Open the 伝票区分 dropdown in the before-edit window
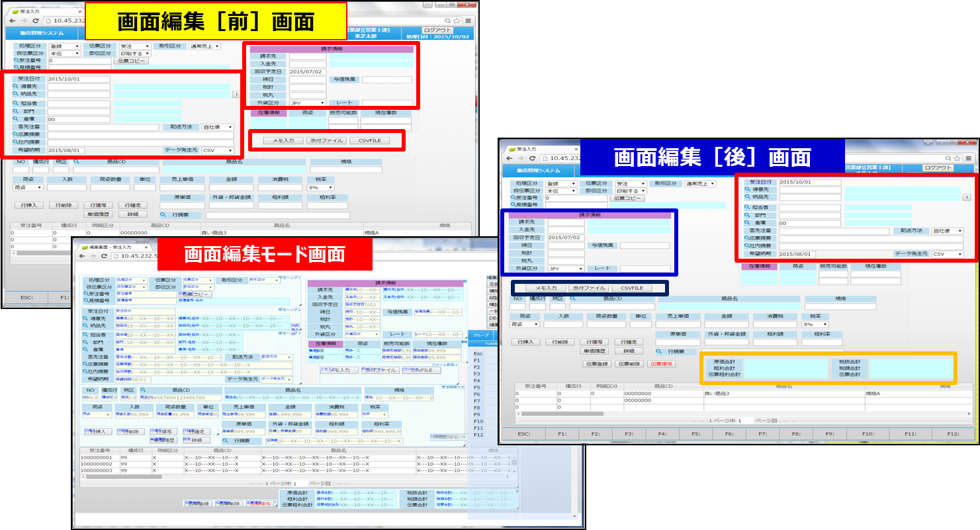This screenshot has height=530, width=980. click(135, 46)
